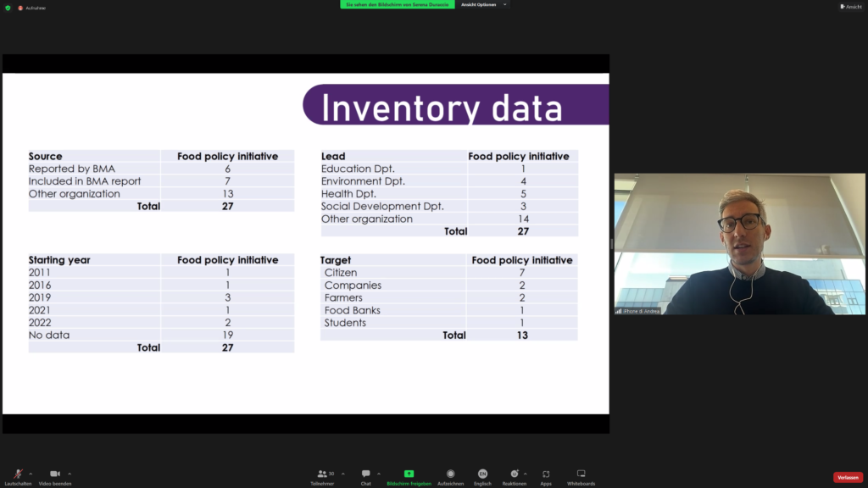Click the green Bildschirm freigeben icon
The width and height of the screenshot is (868, 488).
(x=409, y=476)
